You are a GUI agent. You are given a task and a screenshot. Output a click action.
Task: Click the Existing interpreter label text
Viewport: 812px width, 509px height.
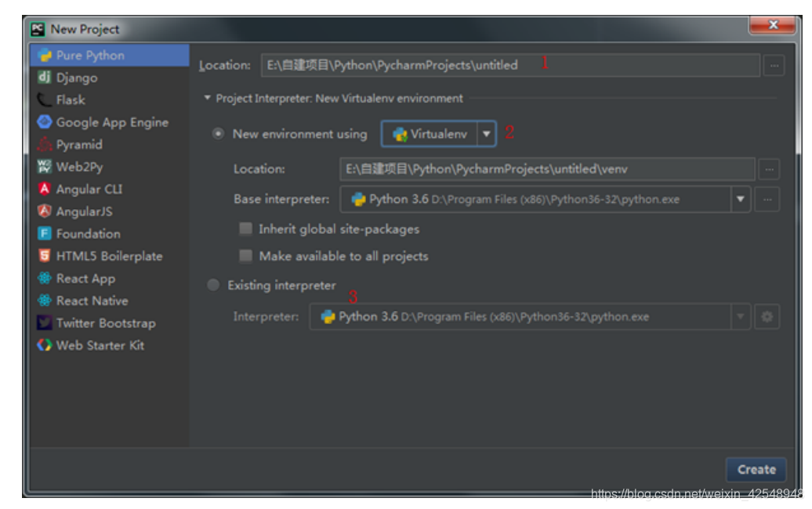pos(281,286)
